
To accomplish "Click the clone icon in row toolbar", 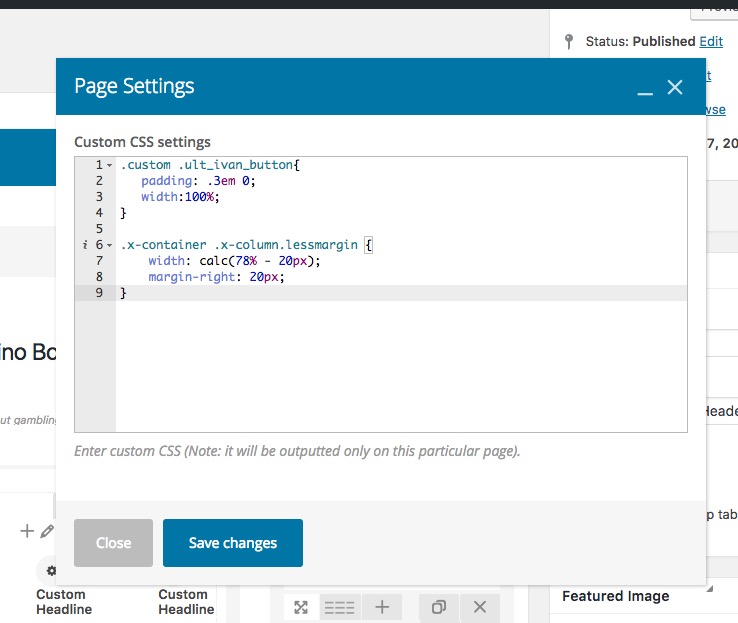I will (x=438, y=607).
